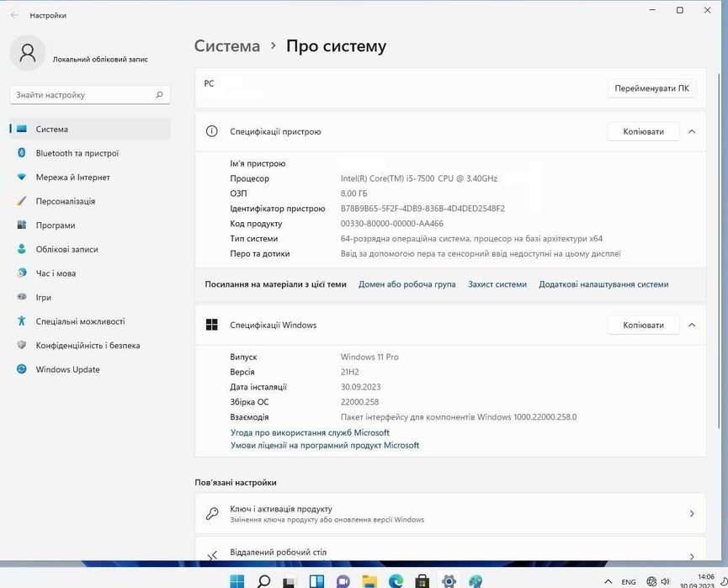Open Персоналізація settings
Viewport: 728px width, 588px height.
[89, 201]
